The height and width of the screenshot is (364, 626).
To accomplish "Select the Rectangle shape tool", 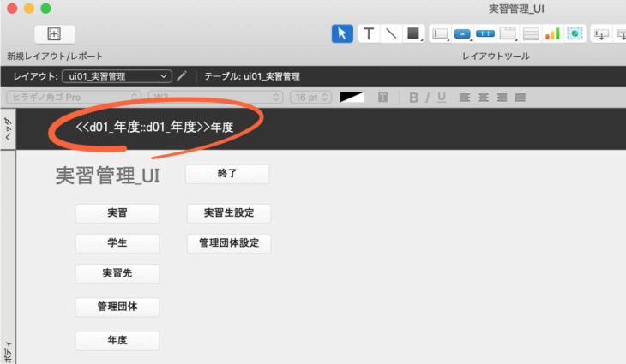I will tap(413, 33).
